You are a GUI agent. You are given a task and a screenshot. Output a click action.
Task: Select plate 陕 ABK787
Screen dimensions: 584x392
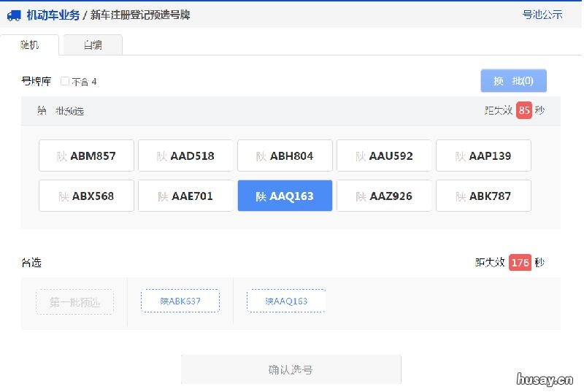pos(483,196)
